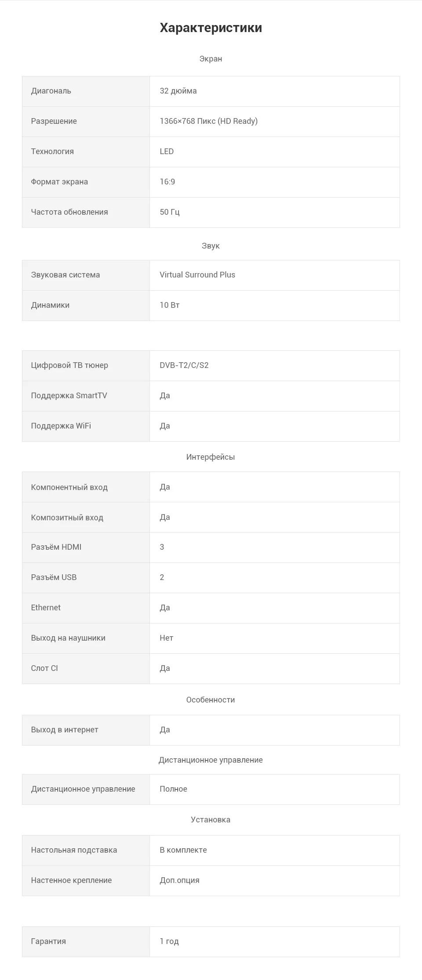This screenshot has height=980, width=422.
Task: Select the DVB-T2/C/S2 tuner value
Action: click(184, 365)
